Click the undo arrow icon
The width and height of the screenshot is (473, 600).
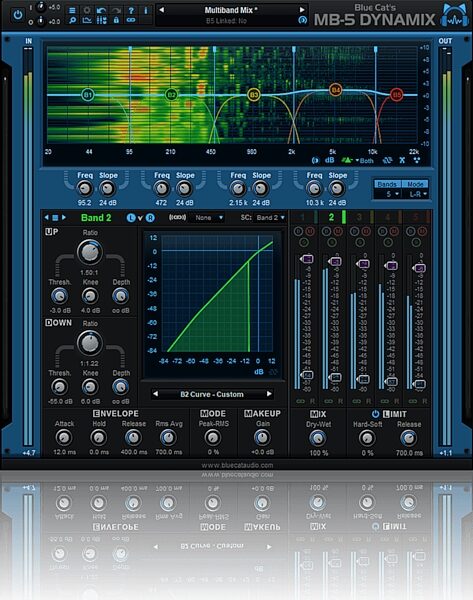[x=101, y=10]
